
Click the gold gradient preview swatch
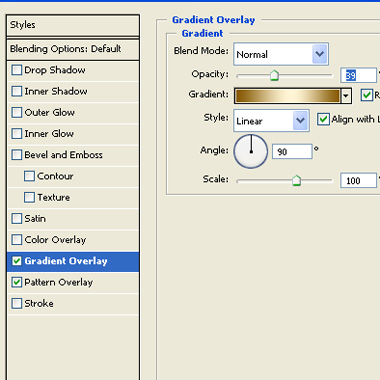288,96
